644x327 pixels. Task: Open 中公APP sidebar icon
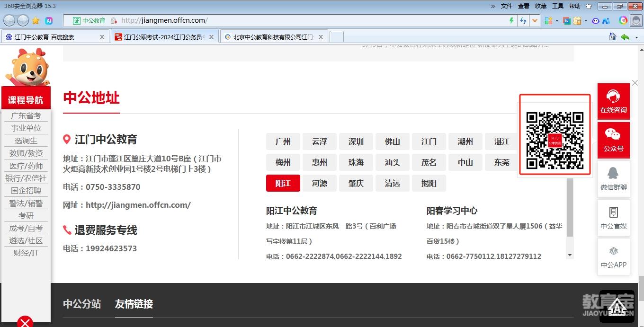point(614,256)
